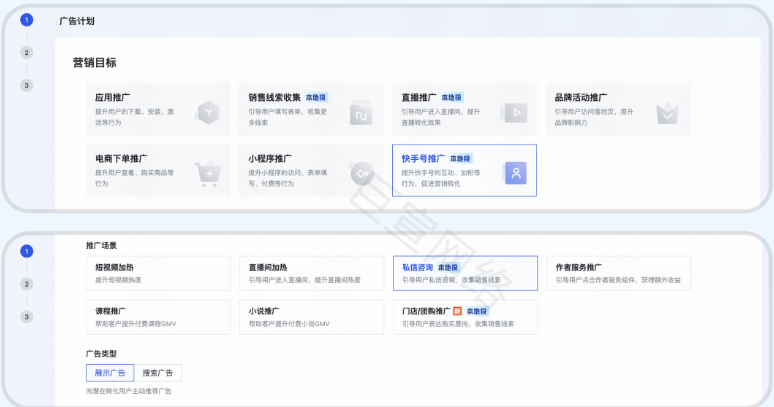774x407 pixels.
Task: Click the hexagon icon in 应用推广 card
Action: pyautogui.click(x=208, y=112)
